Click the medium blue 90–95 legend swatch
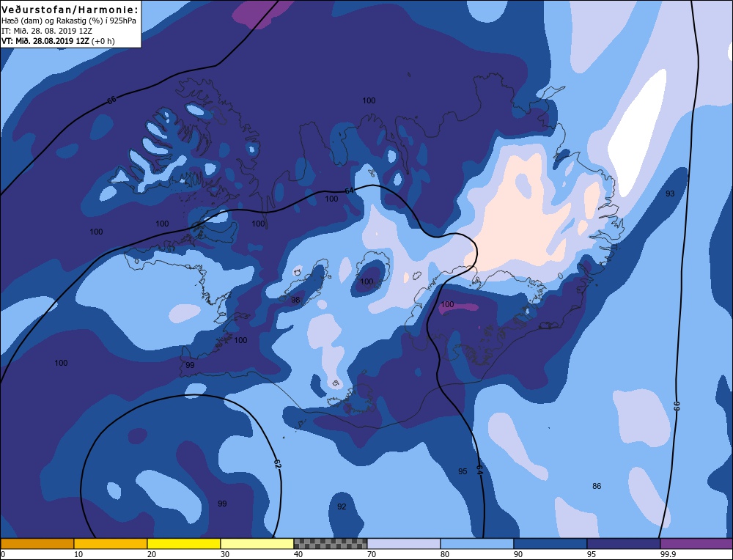 point(550,544)
